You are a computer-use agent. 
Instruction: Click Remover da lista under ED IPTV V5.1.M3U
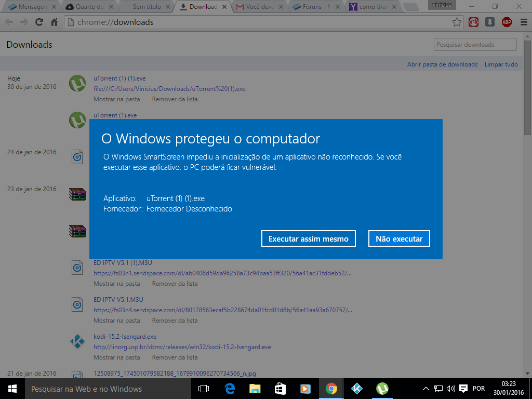[x=175, y=321]
